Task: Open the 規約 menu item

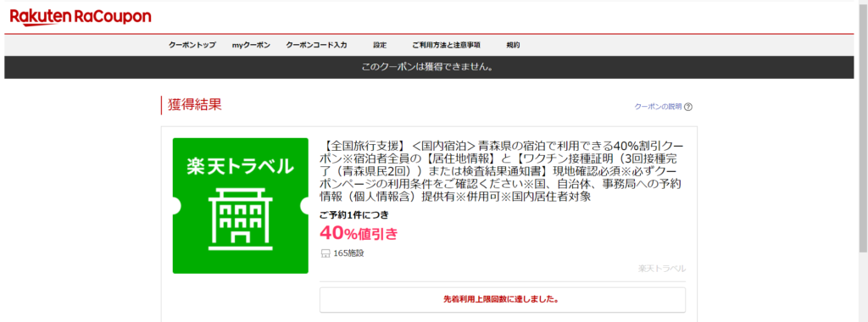Action: point(513,46)
